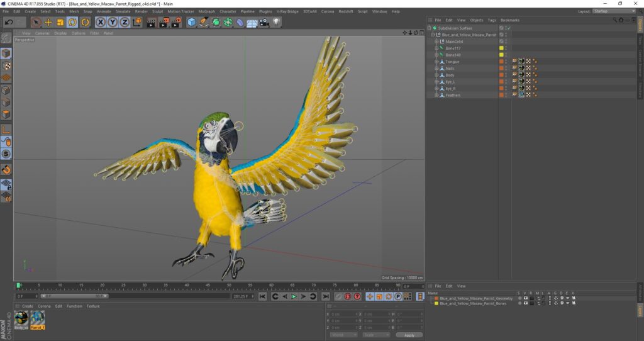Open the spline Pen tool
The image size is (644, 341).
tap(204, 22)
